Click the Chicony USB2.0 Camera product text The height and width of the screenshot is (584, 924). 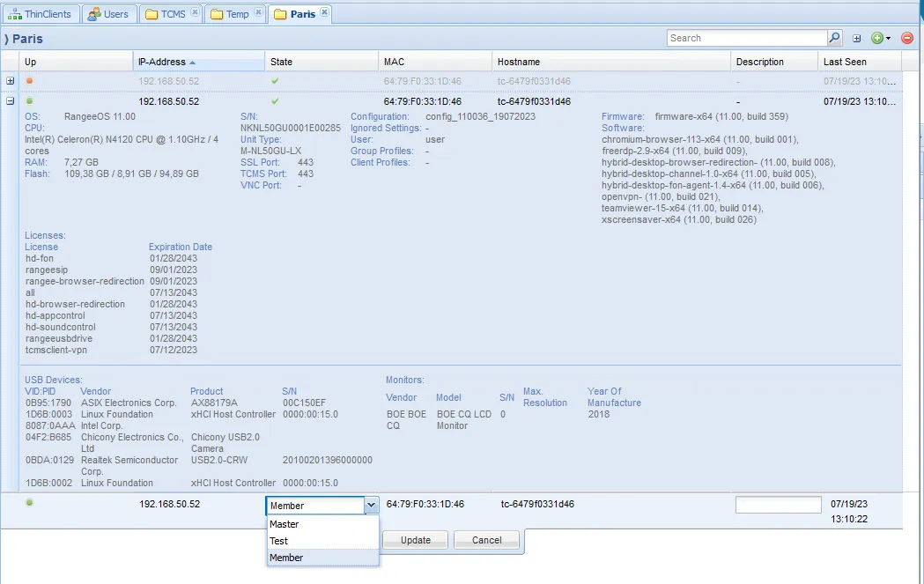click(225, 442)
